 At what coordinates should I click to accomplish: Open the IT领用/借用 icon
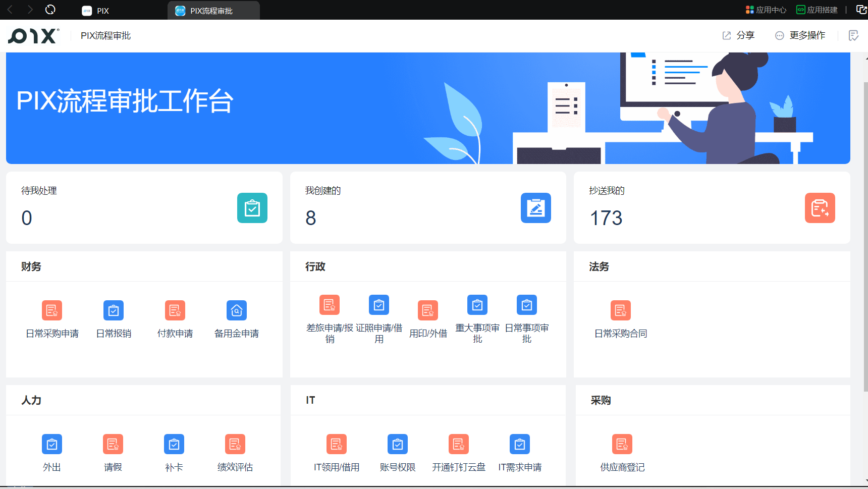(337, 444)
